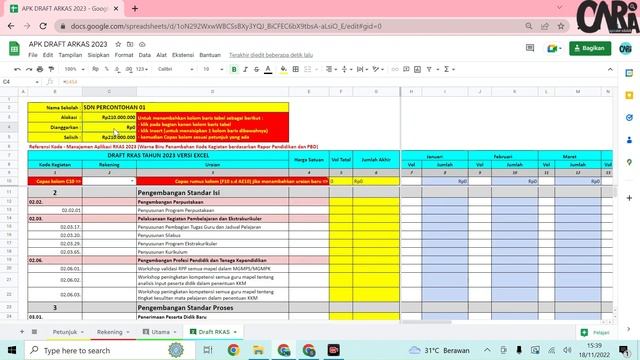Open the Bantuan menu
640x360 pixels.
(x=210, y=55)
